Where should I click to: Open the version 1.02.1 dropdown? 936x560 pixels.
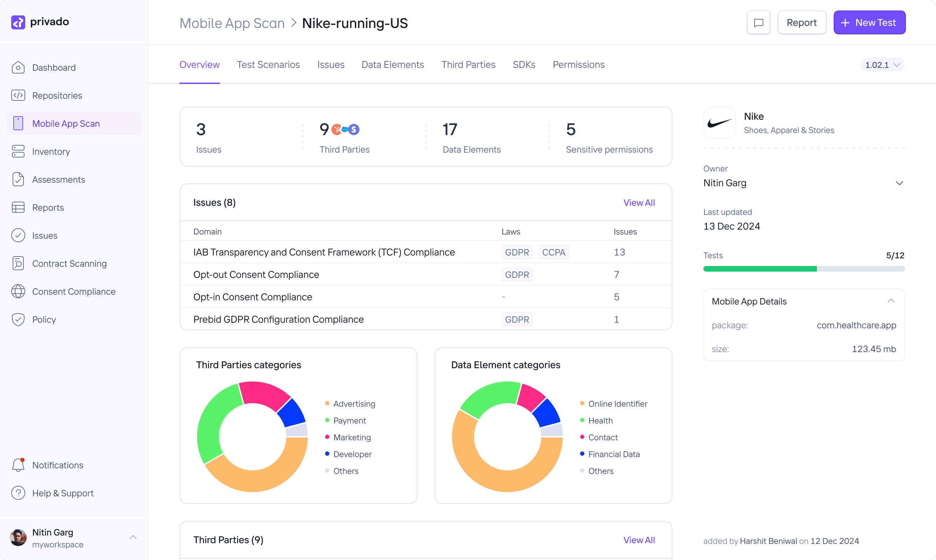[882, 65]
